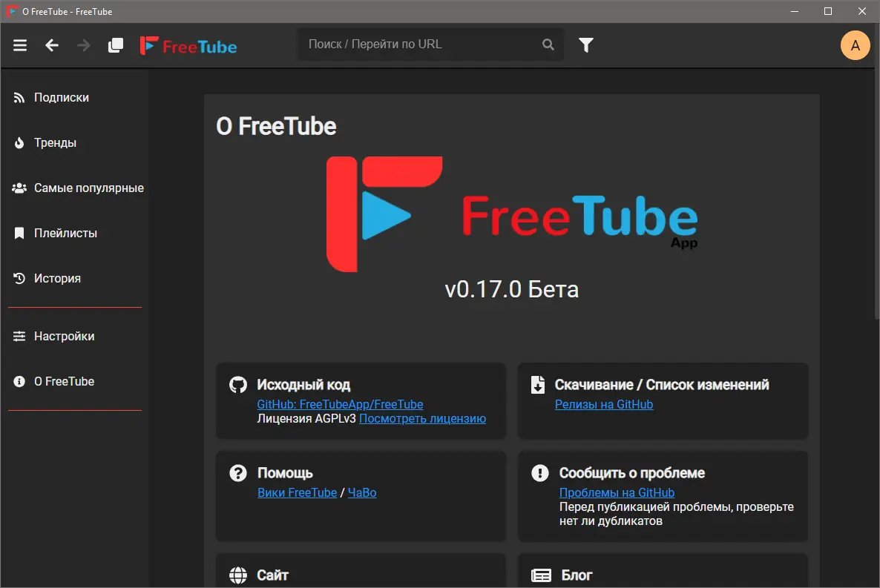Click the Перед публикацией проблемы note
Viewport: 880px width, 588px height.
point(676,514)
